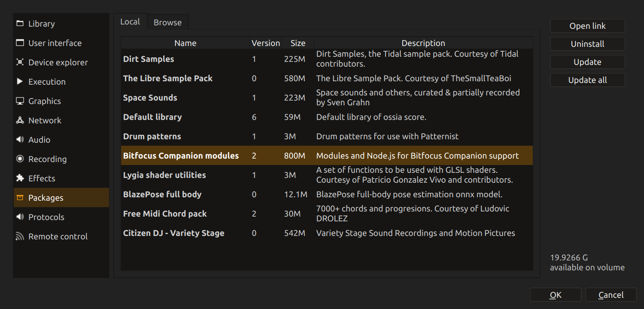Open Execution settings via play icon
The width and height of the screenshot is (644, 309).
point(20,82)
